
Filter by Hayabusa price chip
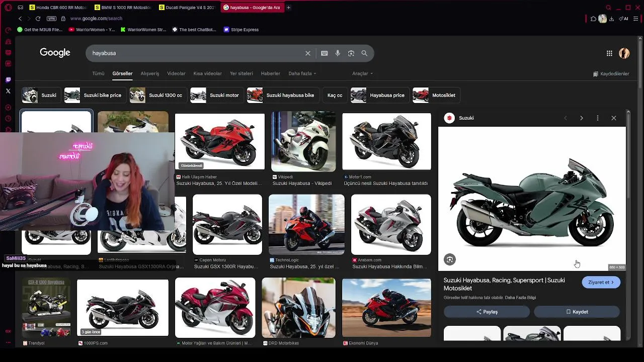point(379,95)
